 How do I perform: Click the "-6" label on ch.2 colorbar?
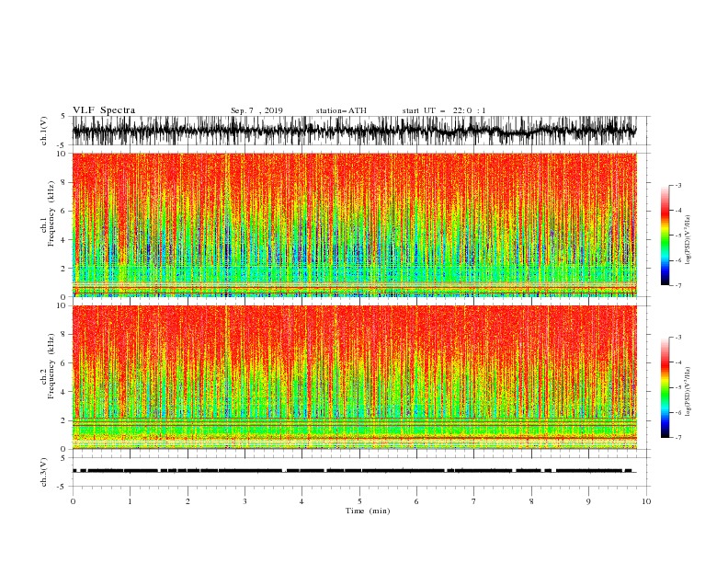678,412
